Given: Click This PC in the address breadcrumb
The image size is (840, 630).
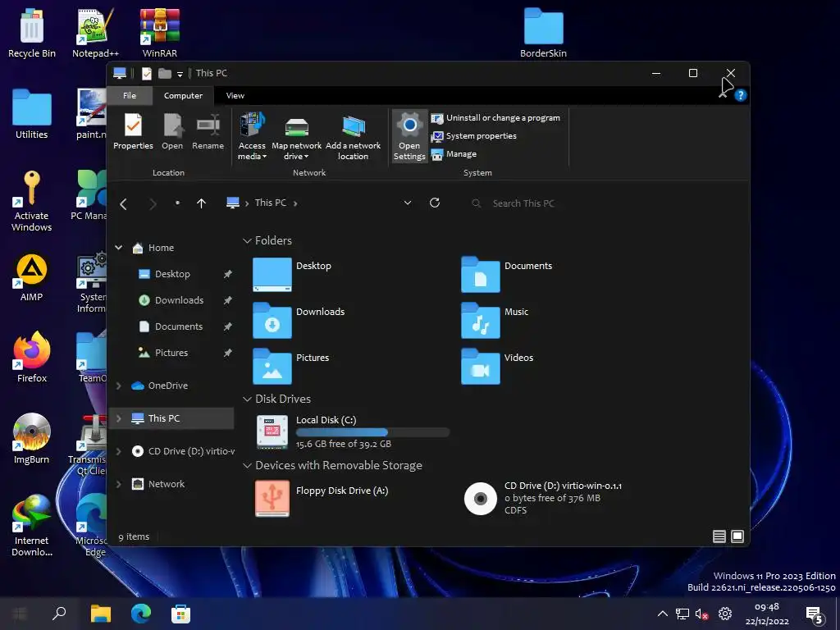Looking at the screenshot, I should 271,203.
